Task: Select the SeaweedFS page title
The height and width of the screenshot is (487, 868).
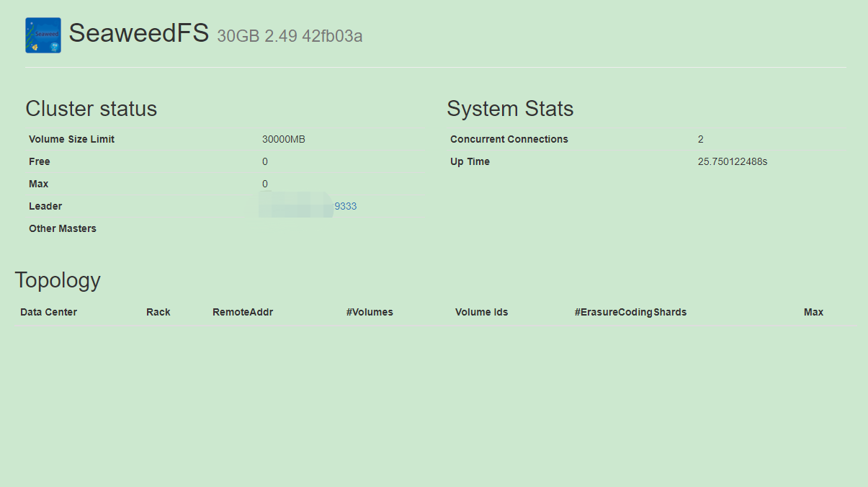Action: click(x=138, y=33)
